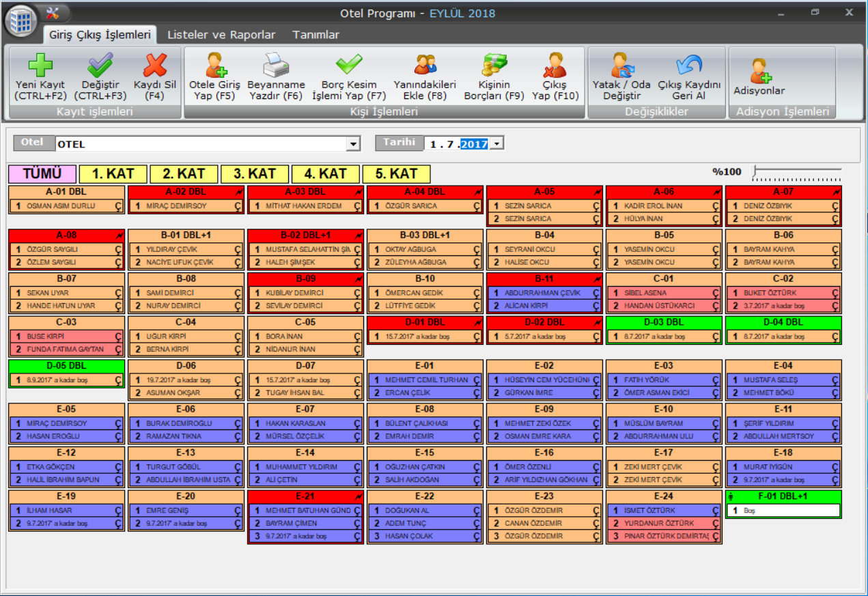Click the Çıkış Yap checkout icon
Screen dimensions: 868x596
click(x=554, y=66)
